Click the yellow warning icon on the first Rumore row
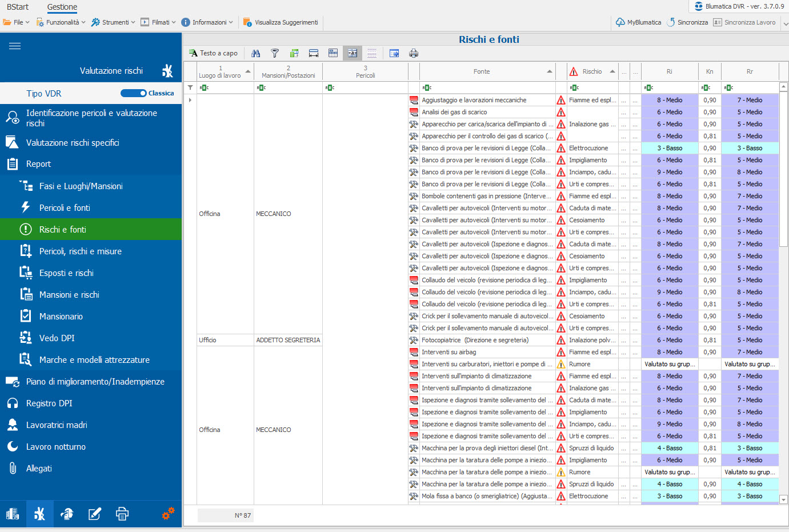Viewport: 789px width, 532px height. (561, 364)
